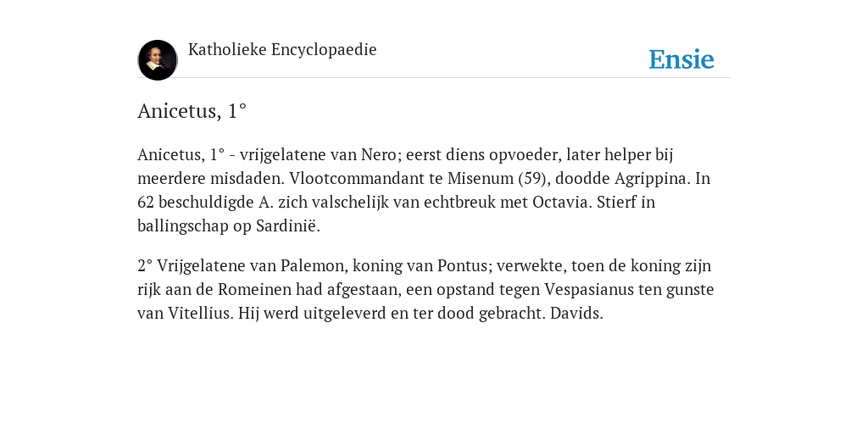Click the round author portrait avatar
This screenshot has height=434, width=868.
pyautogui.click(x=158, y=60)
